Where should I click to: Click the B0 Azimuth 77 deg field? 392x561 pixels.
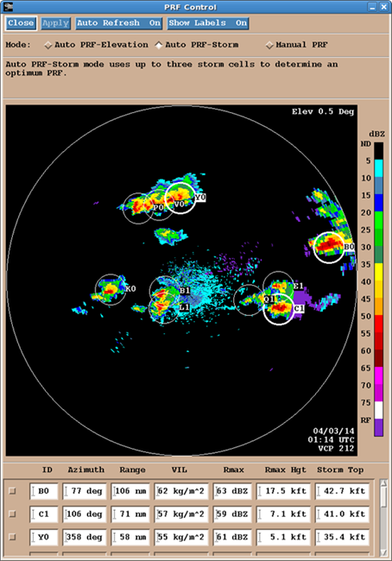tap(84, 491)
